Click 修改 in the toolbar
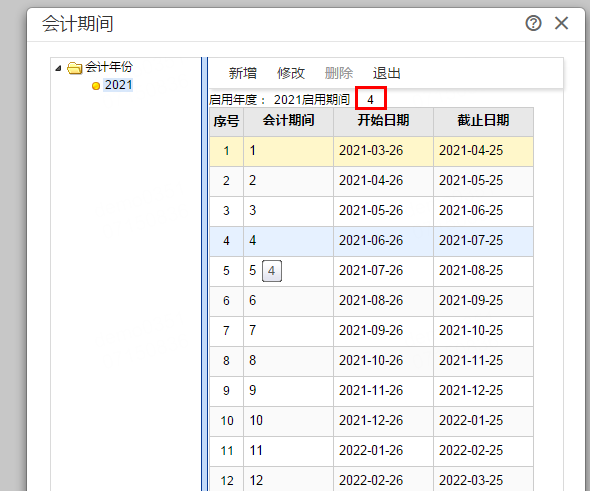This screenshot has width=590, height=491. [290, 73]
